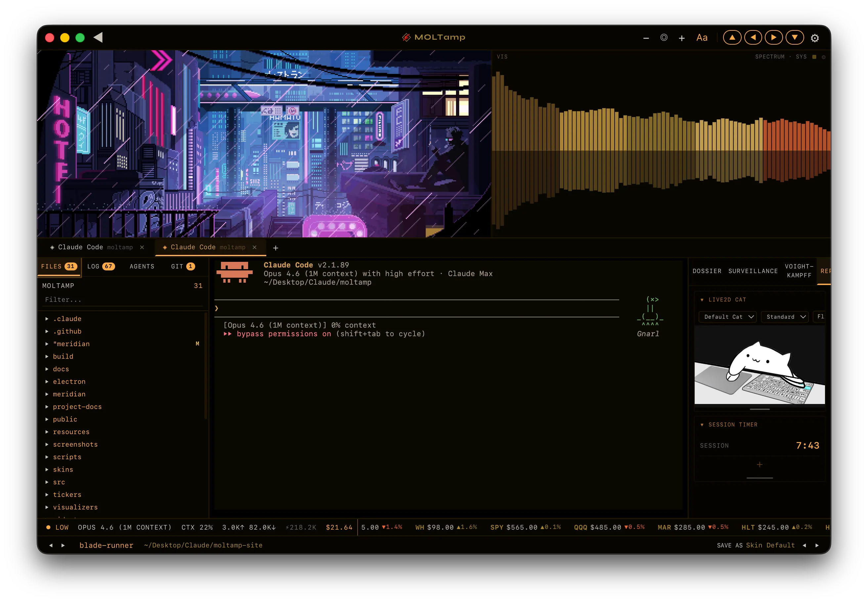The width and height of the screenshot is (868, 603).
Task: Click the MOLTamp logo in title bar
Action: [x=433, y=37]
